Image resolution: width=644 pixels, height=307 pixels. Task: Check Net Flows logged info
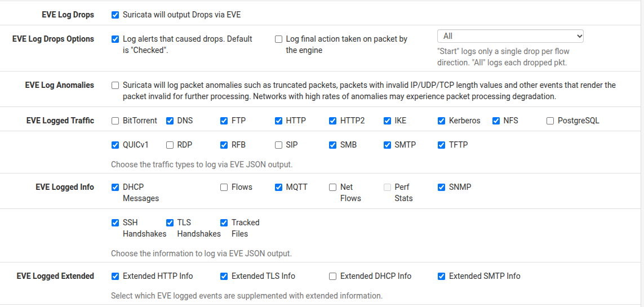click(332, 187)
